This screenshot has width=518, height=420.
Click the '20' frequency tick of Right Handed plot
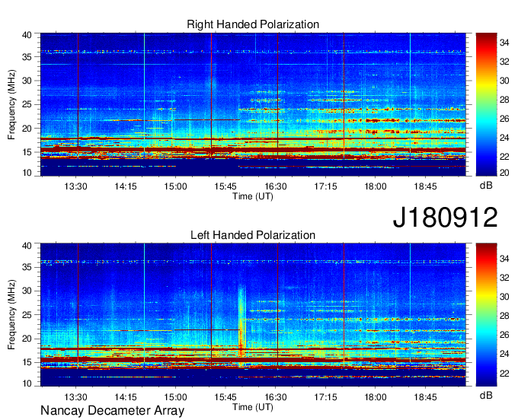point(27,129)
